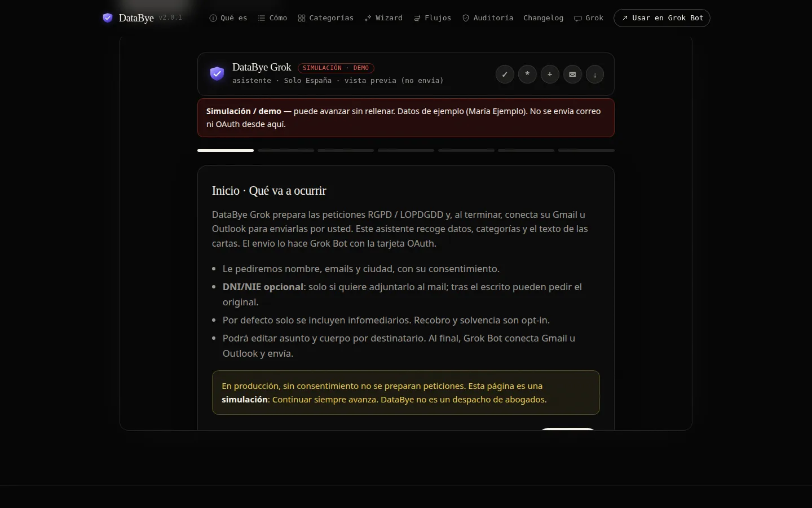Click the v2.0.1 version label
Viewport: 812px width, 508px height.
pos(170,17)
